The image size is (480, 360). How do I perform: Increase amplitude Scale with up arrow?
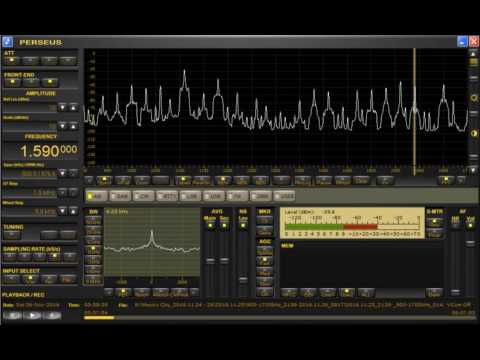pyautogui.click(x=73, y=126)
